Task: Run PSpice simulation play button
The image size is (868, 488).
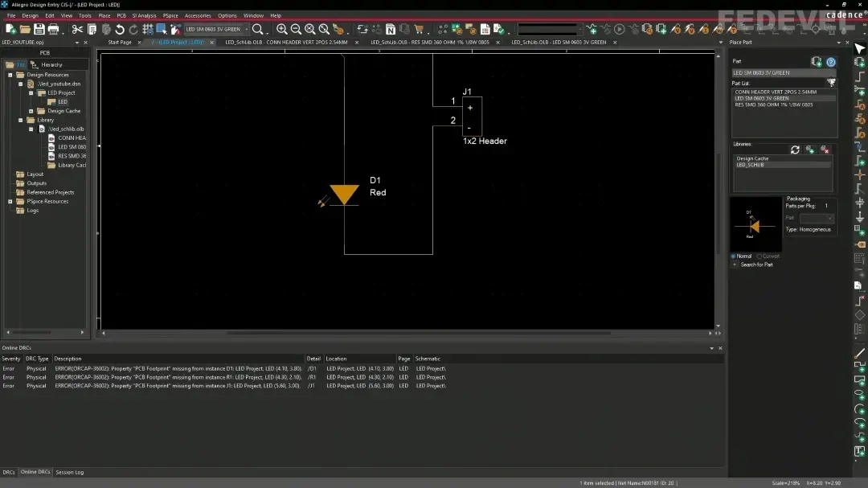Action: (620, 29)
